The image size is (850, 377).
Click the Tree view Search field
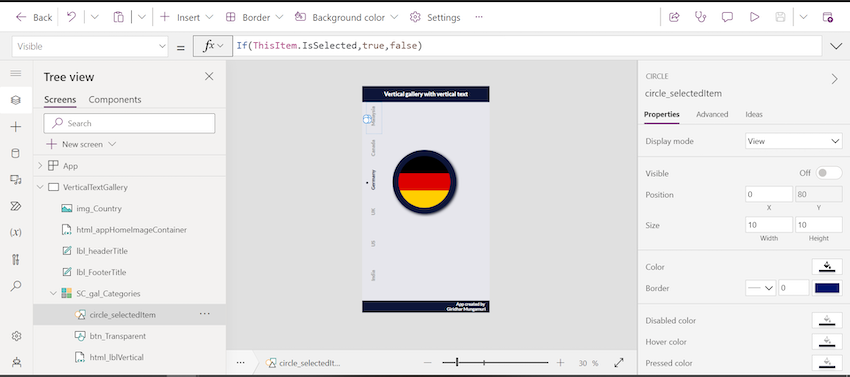click(129, 123)
